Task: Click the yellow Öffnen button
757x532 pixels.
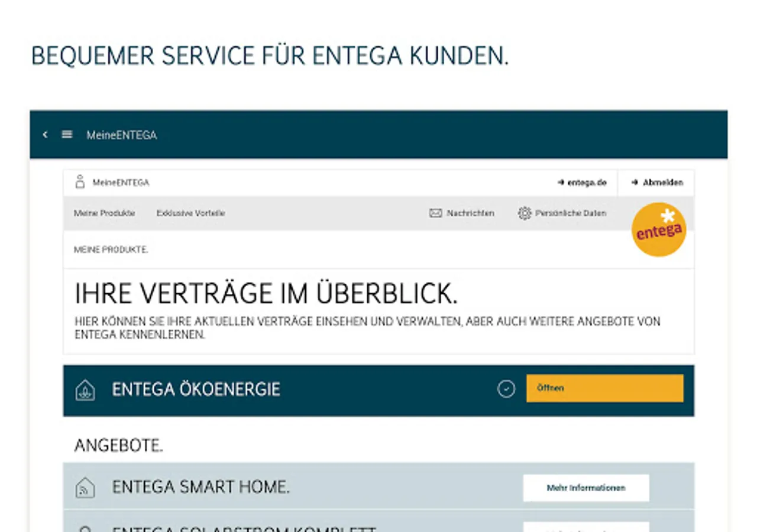Action: [x=605, y=388]
